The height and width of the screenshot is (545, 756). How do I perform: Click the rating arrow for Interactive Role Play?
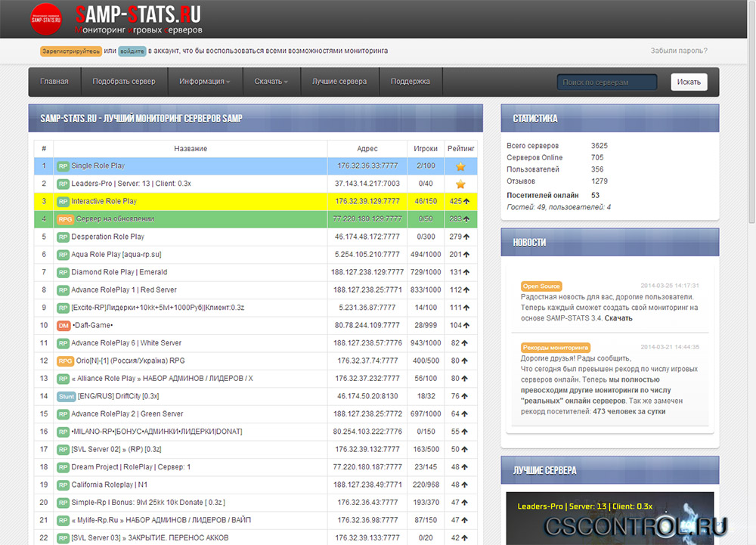[466, 201]
